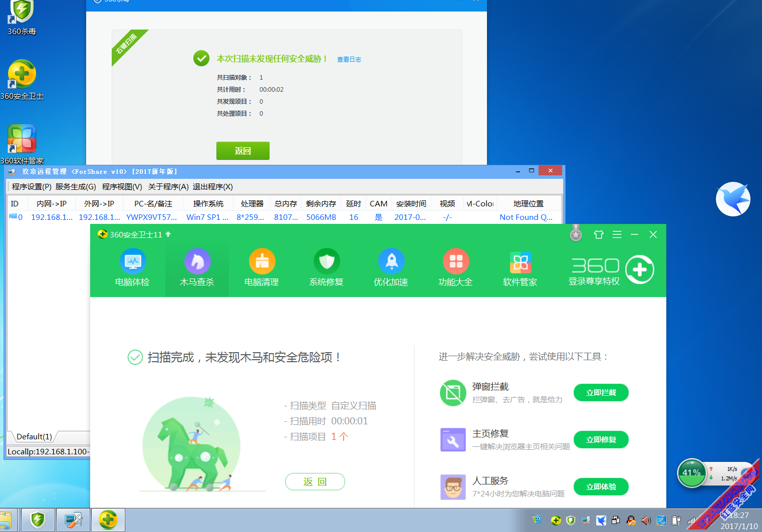Click the QQ penguin tray icon

point(631,520)
